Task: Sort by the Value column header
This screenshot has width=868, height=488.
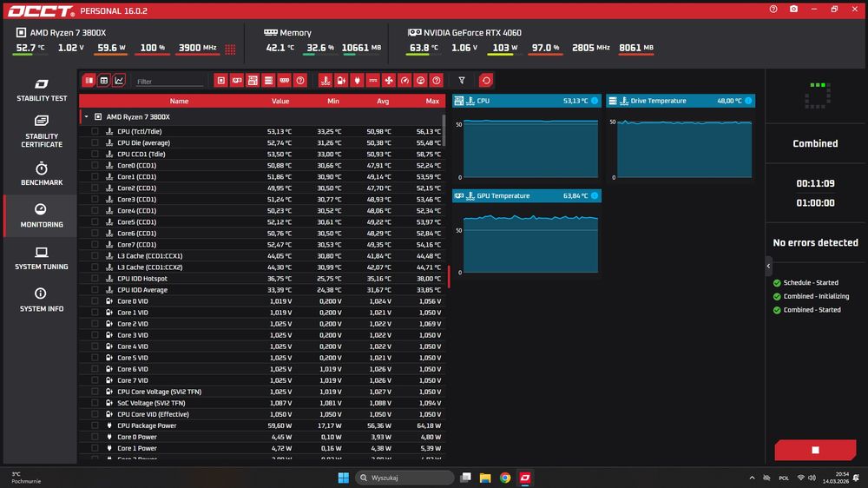Action: coord(280,101)
